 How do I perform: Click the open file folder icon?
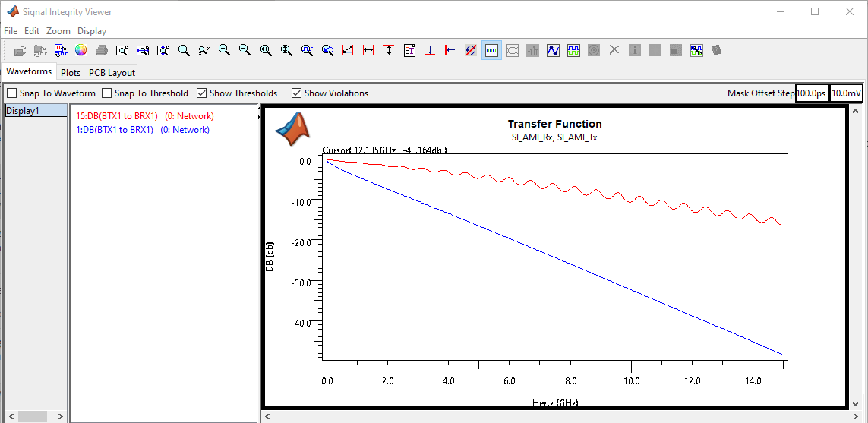tap(20, 51)
